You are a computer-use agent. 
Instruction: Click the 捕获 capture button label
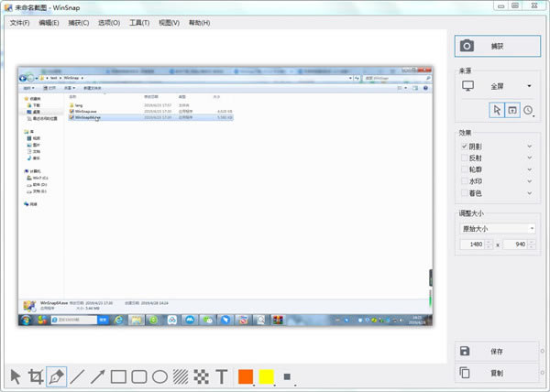497,46
